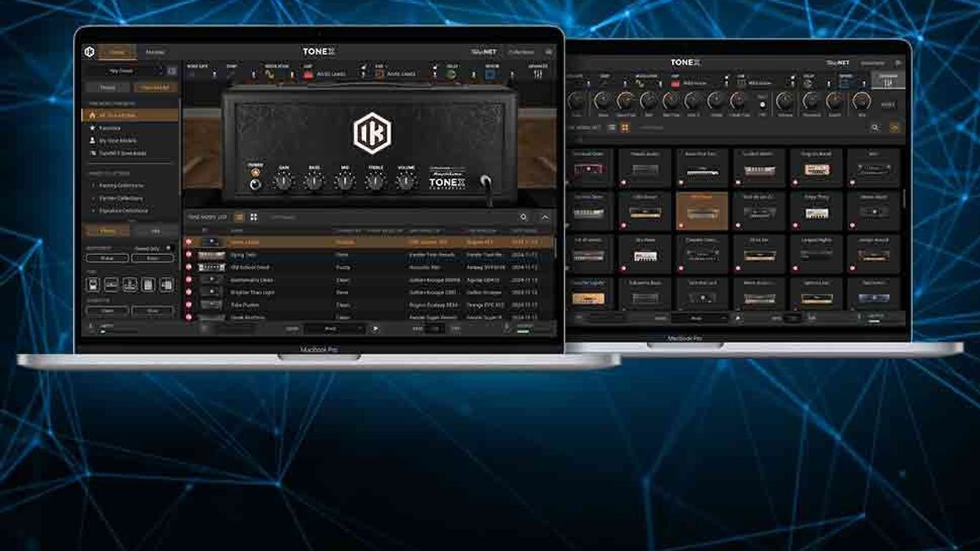Click the Clean character filter button
Screen dimensions: 980x551
point(108,311)
